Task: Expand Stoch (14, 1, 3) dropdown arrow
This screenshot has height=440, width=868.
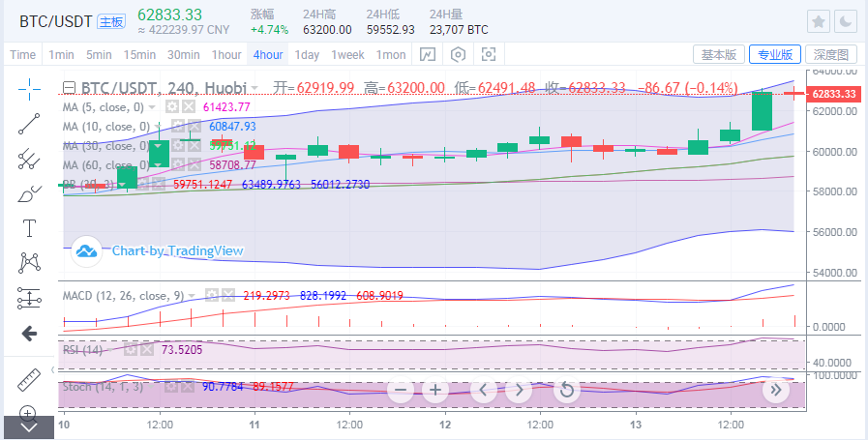Action: coord(152,387)
